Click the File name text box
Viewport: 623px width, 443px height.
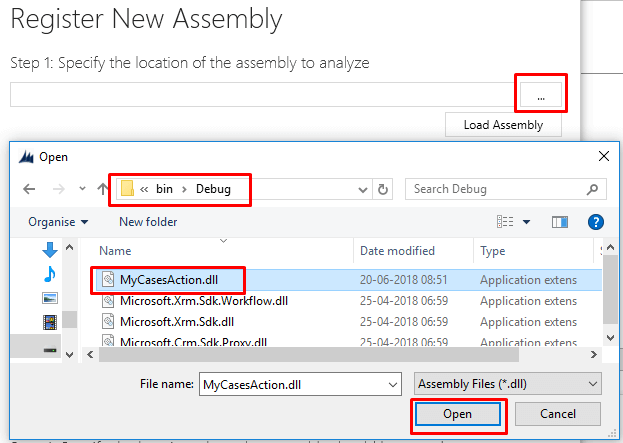[294, 384]
